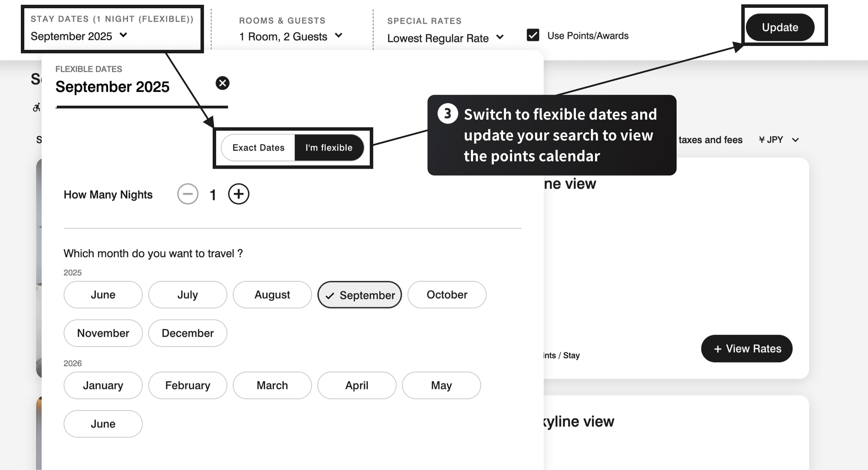Open the Rooms & Guests dropdown
This screenshot has width=868, height=470.
click(x=290, y=36)
